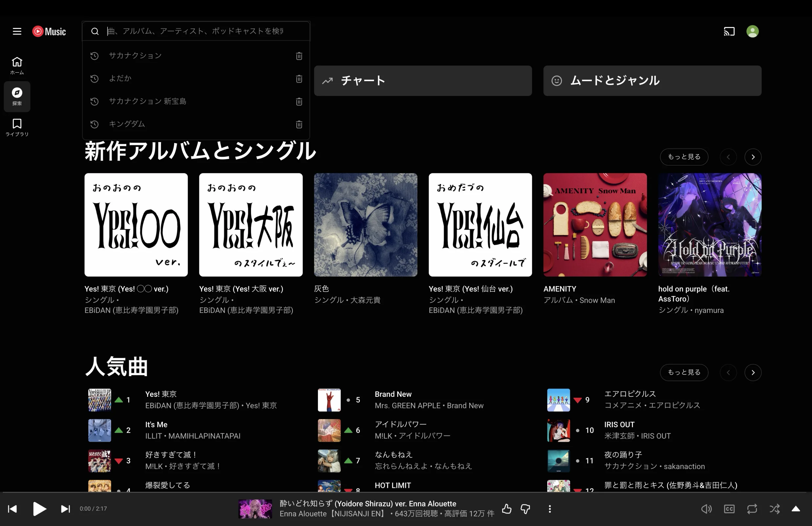Screen dimensions: 812x526
Task: Click the YouTube Music logo
Action: pyautogui.click(x=49, y=32)
